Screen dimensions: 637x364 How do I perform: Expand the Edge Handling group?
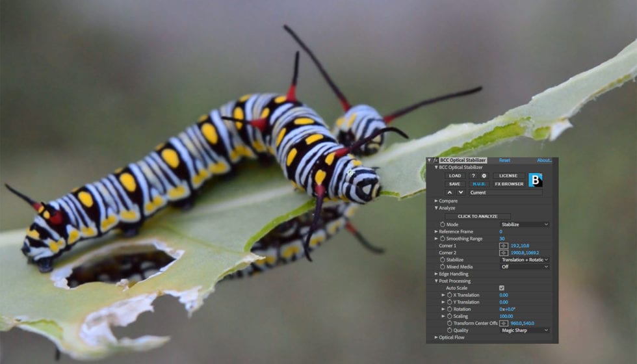coord(436,274)
